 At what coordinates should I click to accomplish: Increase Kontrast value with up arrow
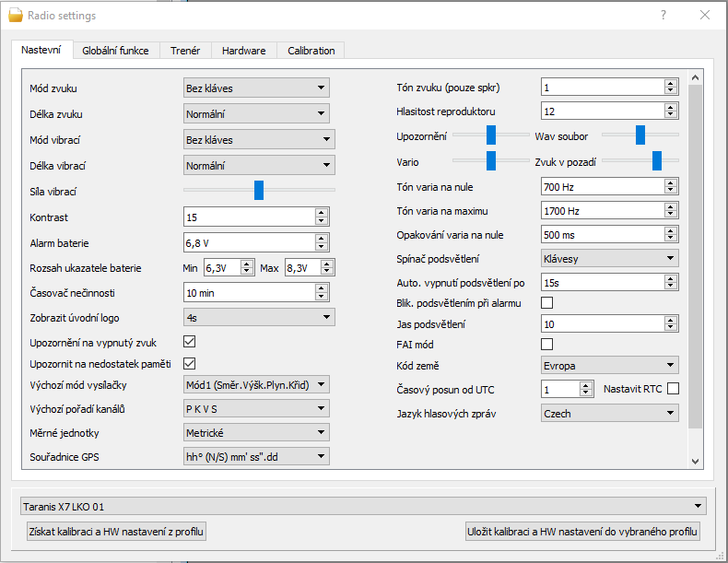tap(321, 213)
